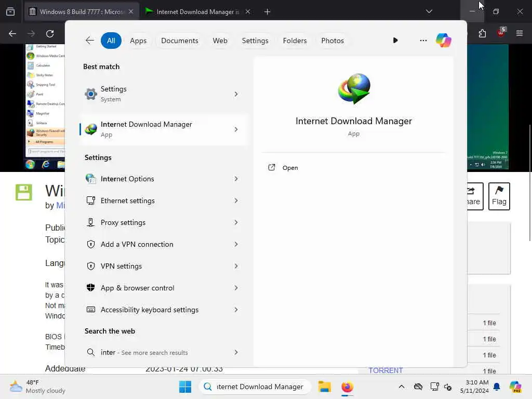Click the taskbar search box
The width and height of the screenshot is (532, 399).
(x=255, y=387)
